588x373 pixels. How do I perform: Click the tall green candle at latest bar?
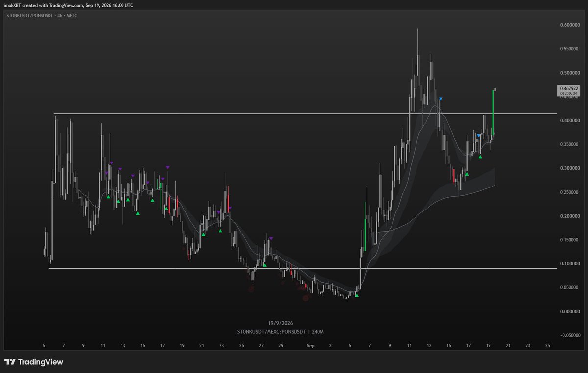493,112
